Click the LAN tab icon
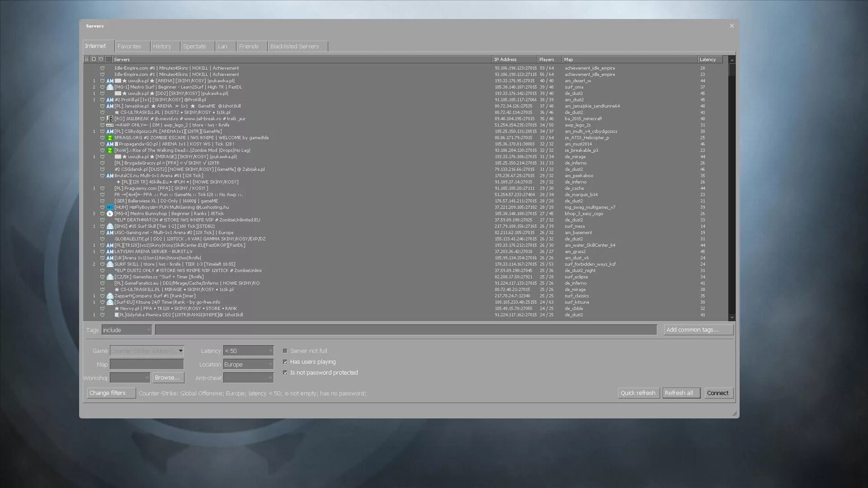The image size is (868, 488). coord(222,46)
